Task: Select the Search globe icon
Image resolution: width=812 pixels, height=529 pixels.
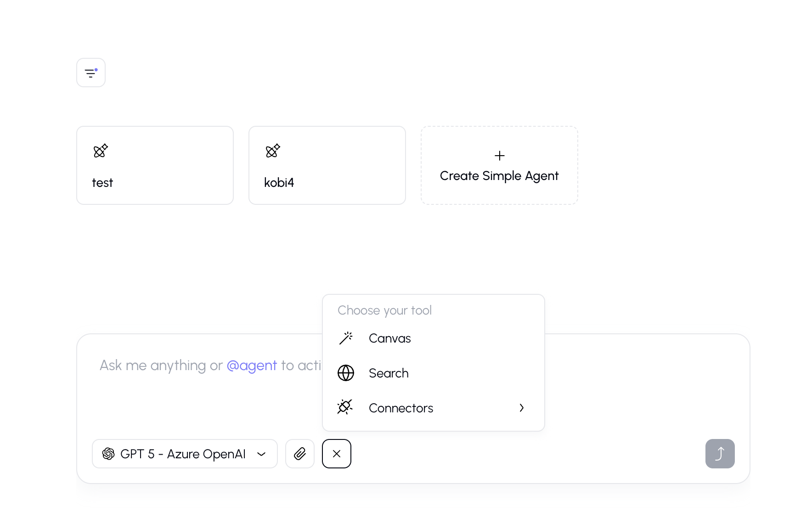Action: [346, 373]
